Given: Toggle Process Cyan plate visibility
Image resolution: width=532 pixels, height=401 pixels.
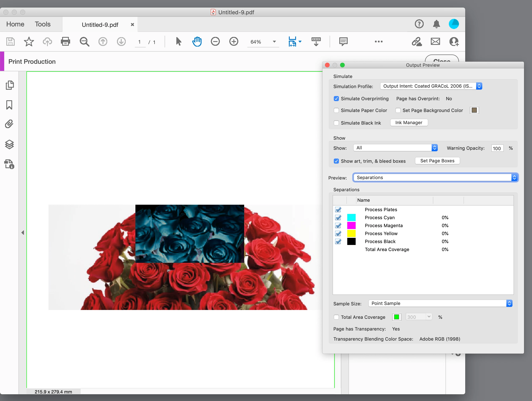Looking at the screenshot, I should (338, 217).
